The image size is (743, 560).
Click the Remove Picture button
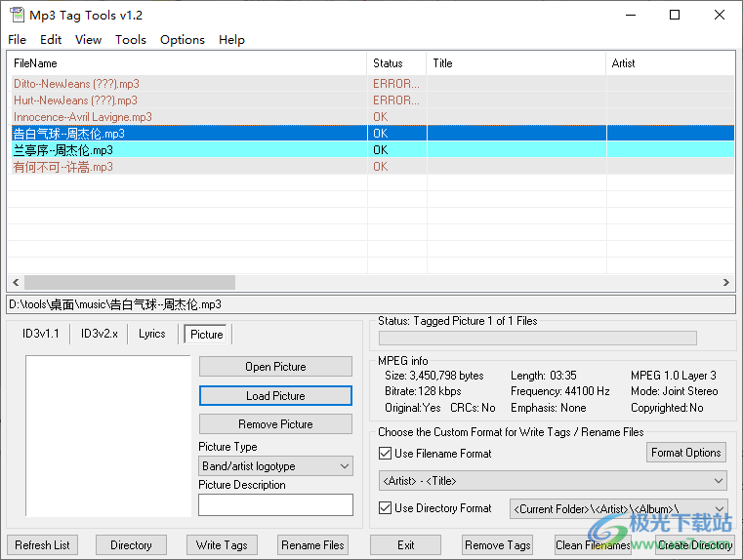pos(275,424)
